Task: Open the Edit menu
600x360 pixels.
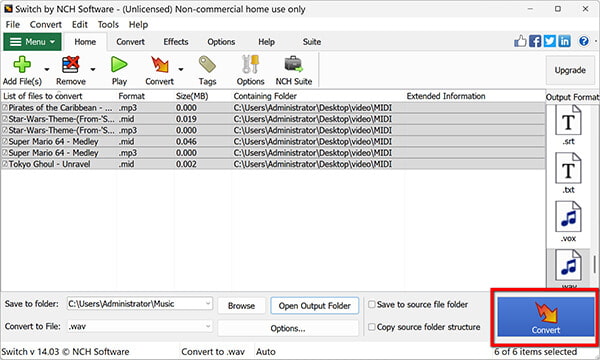Action: 80,24
